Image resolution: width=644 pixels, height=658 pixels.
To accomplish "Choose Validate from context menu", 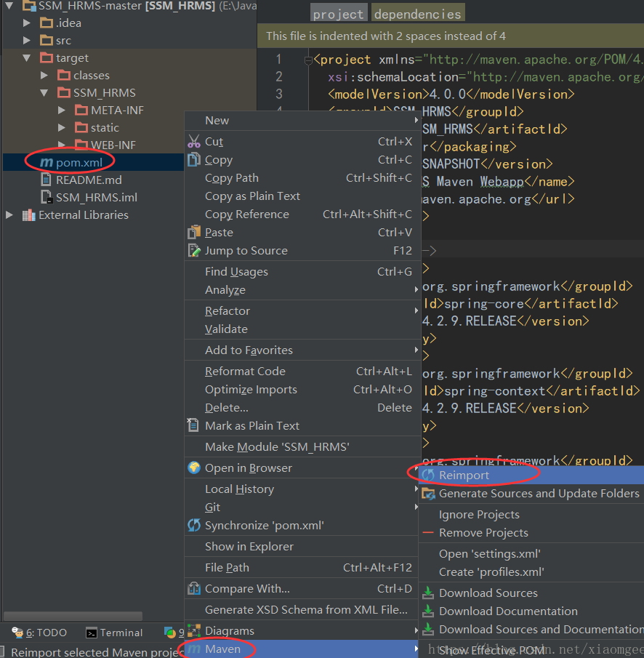I will pos(302,329).
